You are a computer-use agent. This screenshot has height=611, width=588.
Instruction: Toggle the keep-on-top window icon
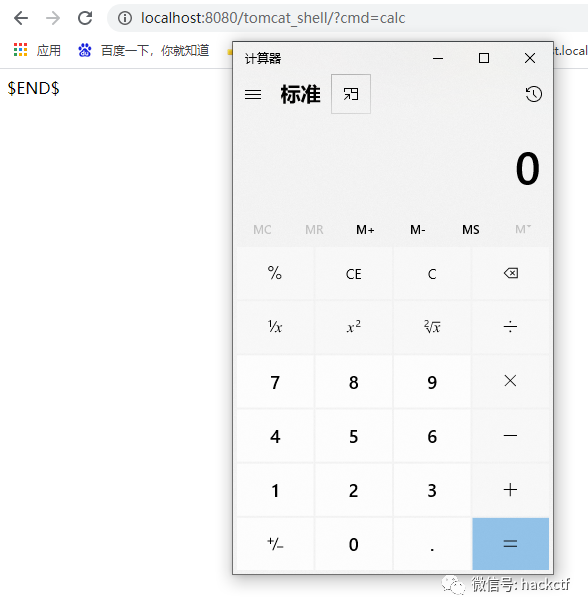tap(351, 94)
